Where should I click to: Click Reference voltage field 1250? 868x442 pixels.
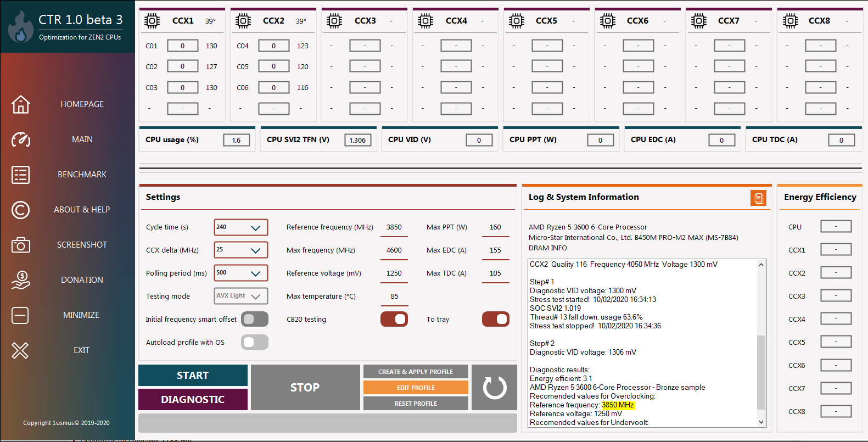(394, 273)
